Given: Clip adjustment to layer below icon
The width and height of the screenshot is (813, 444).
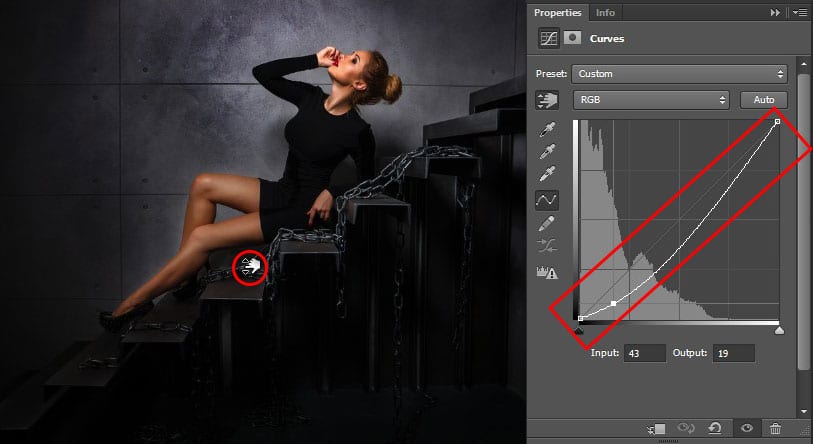Looking at the screenshot, I should (x=656, y=428).
